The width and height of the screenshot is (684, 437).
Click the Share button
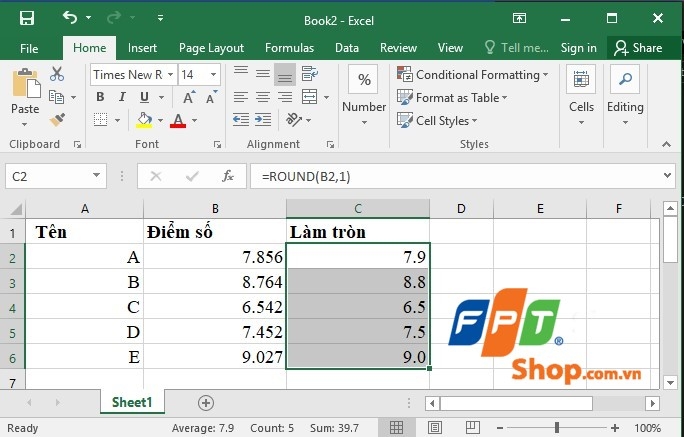tap(638, 48)
